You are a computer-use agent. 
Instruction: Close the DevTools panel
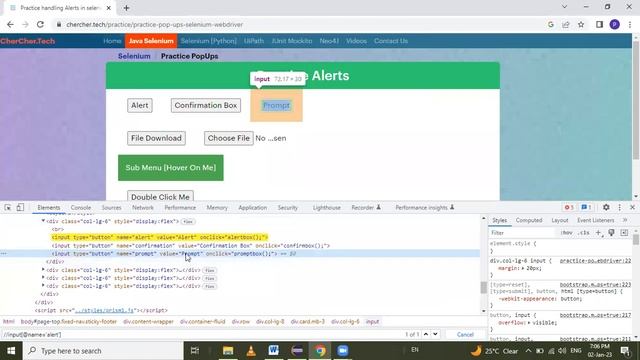[x=632, y=207]
